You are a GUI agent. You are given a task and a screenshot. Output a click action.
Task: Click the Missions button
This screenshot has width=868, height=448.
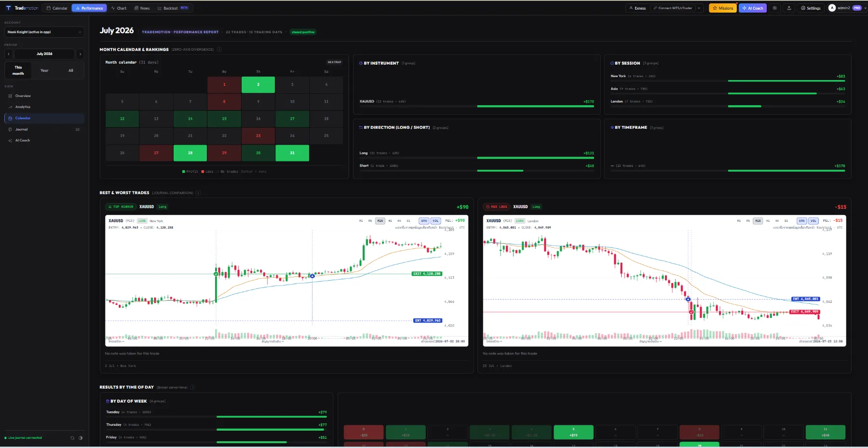(x=723, y=8)
